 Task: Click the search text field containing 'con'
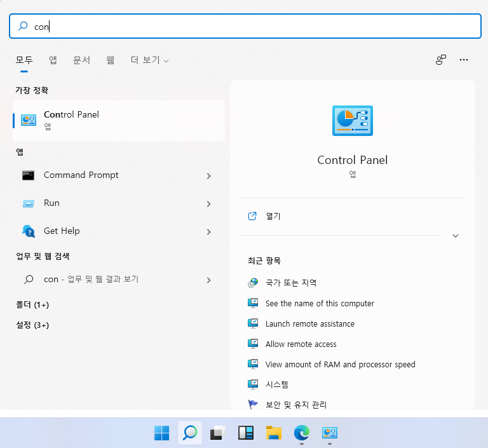(x=245, y=26)
